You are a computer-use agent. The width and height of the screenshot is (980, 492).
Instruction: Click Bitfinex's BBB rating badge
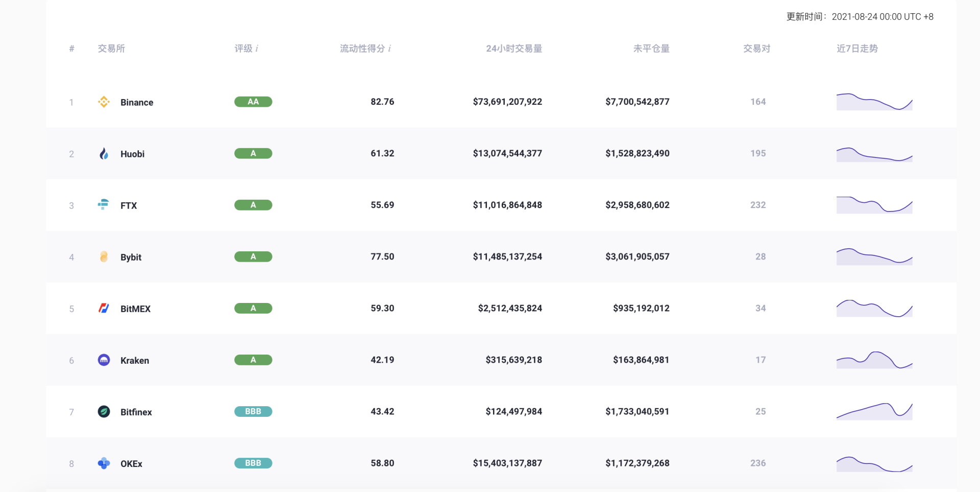(x=253, y=411)
